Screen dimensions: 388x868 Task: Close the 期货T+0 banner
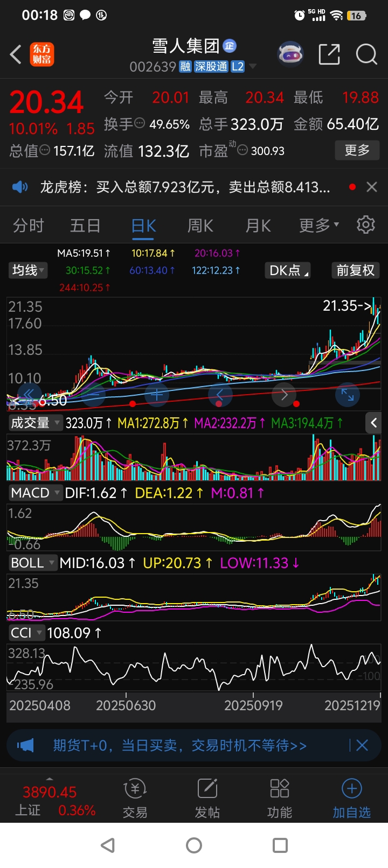pos(362,745)
